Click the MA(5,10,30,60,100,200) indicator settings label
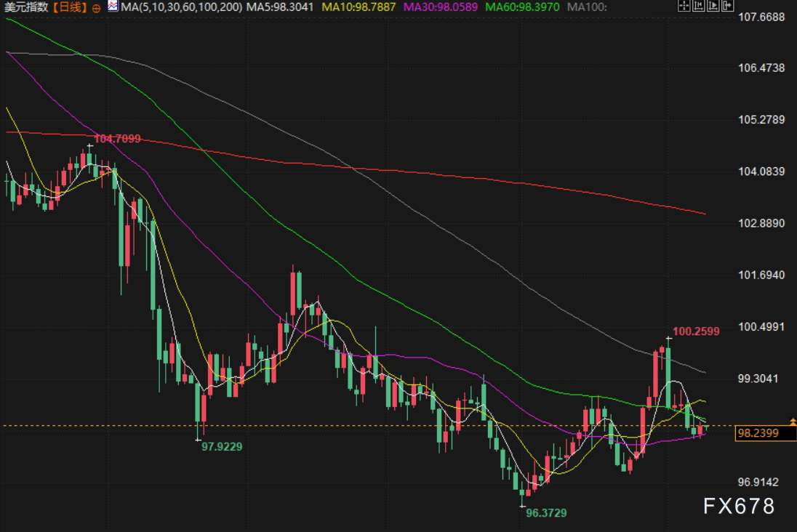 [182, 7]
